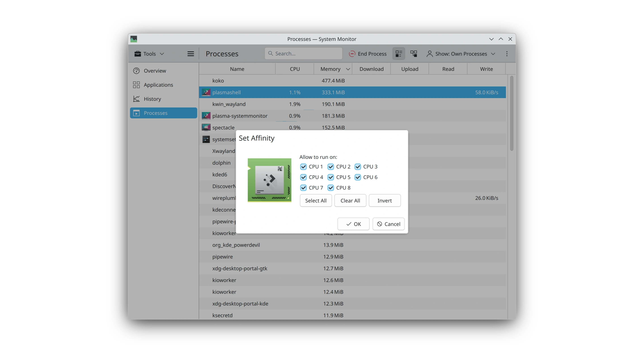644x362 pixels.
Task: Open the Tools dropdown menu
Action: (149, 54)
